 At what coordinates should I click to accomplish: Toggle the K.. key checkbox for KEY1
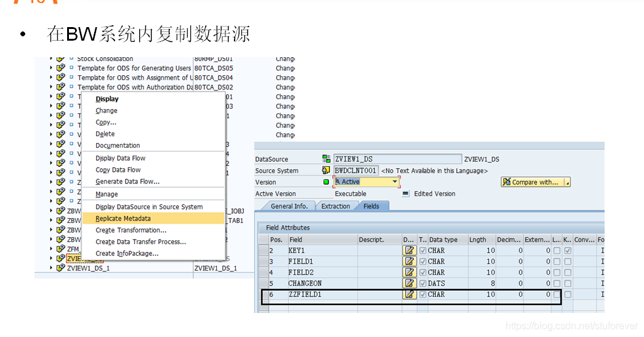tap(568, 250)
